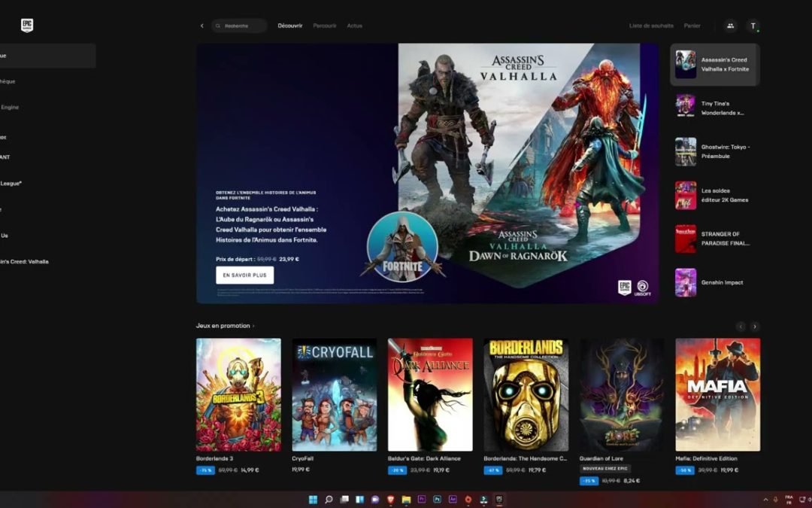Select Les soldes éditeur 2K Games item
812x508 pixels.
point(715,195)
